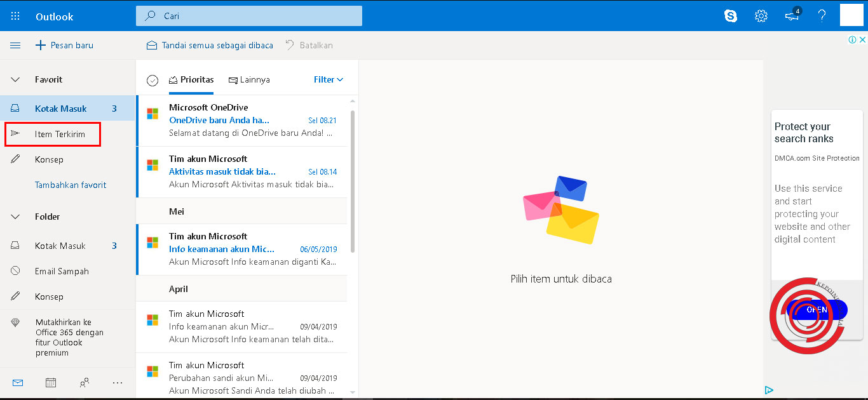Click the Outlook title in header
This screenshot has width=868, height=400.
pos(55,17)
